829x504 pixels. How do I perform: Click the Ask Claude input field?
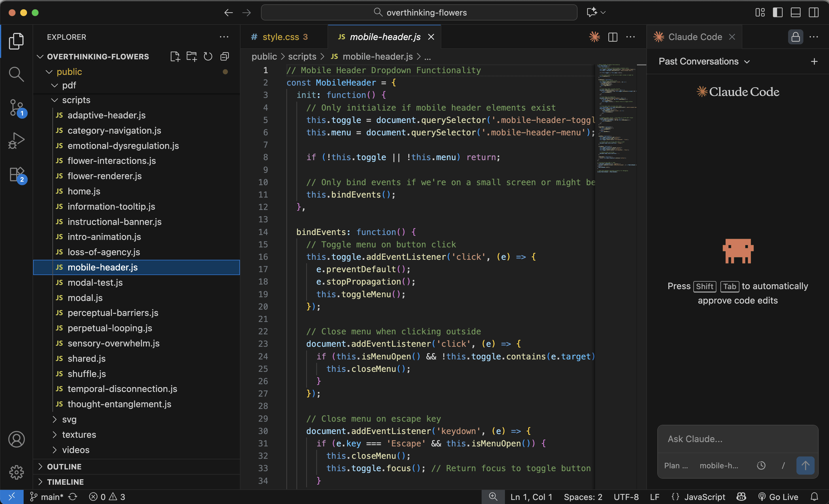tap(737, 439)
